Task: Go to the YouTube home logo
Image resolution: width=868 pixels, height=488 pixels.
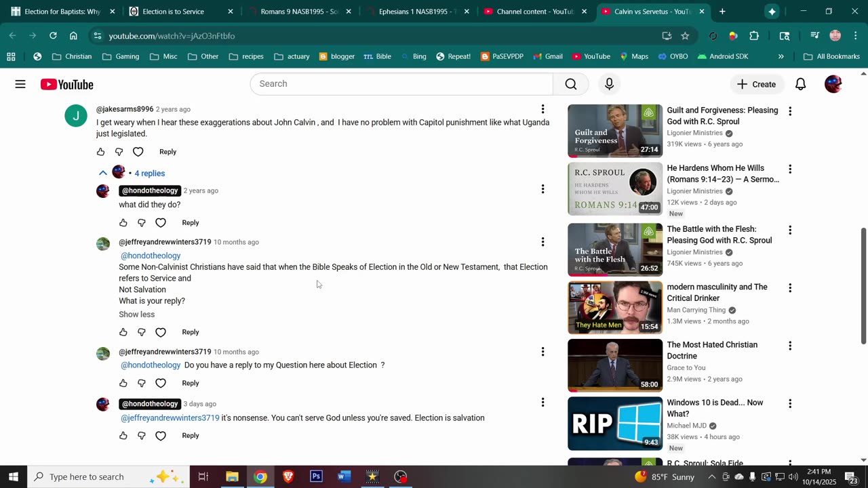Action: [x=66, y=84]
